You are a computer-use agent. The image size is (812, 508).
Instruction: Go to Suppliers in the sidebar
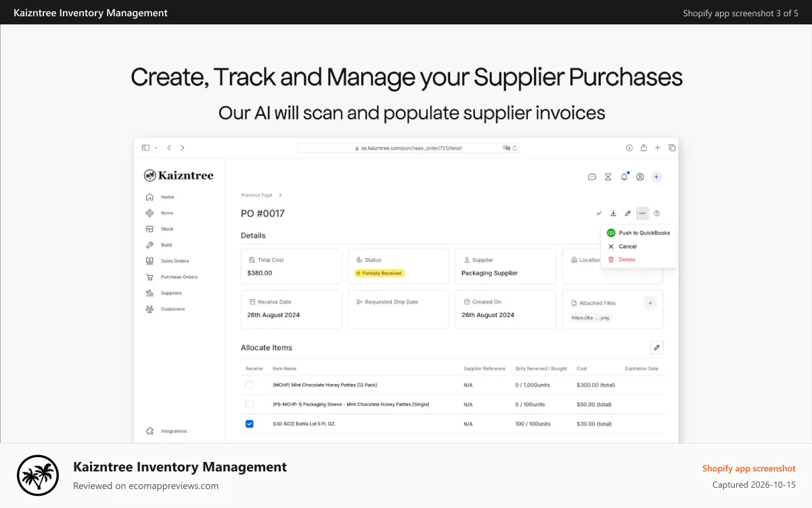(x=163, y=293)
